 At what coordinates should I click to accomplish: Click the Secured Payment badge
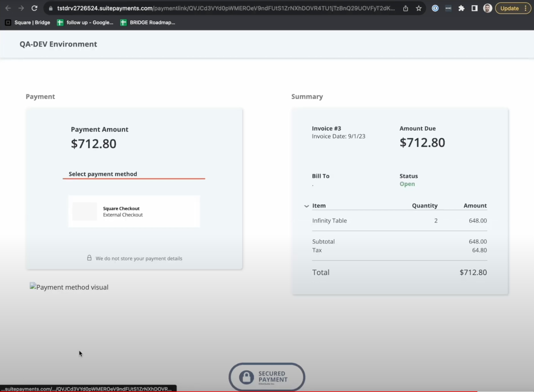pyautogui.click(x=267, y=377)
